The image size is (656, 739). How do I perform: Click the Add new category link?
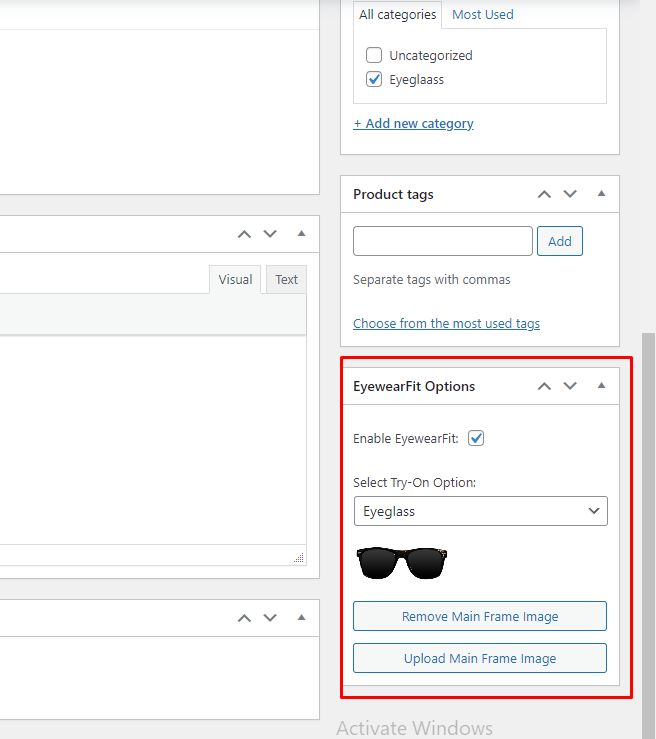(x=413, y=124)
